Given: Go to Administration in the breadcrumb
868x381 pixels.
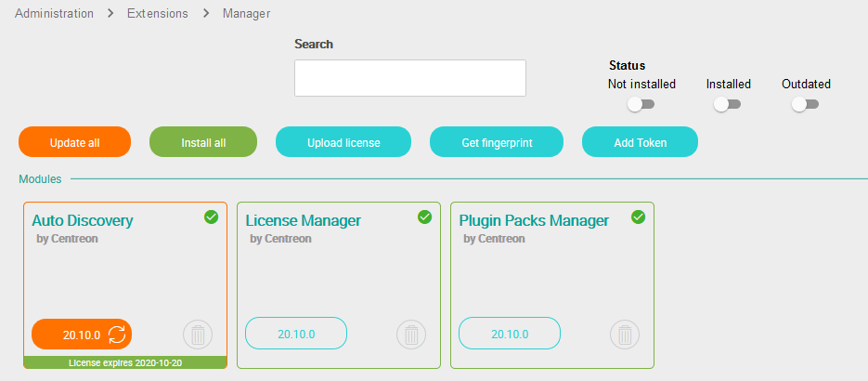Looking at the screenshot, I should point(54,14).
